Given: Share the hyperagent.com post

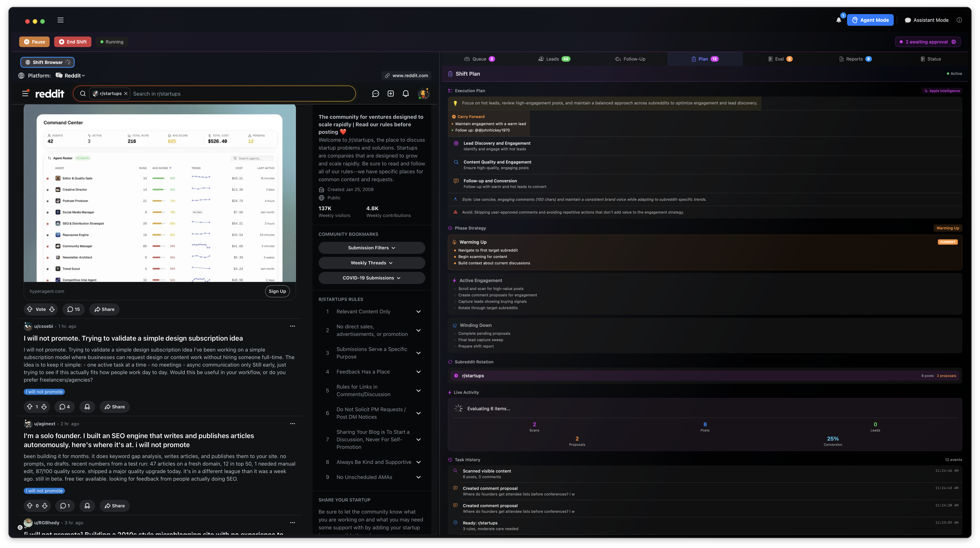Looking at the screenshot, I should (104, 309).
